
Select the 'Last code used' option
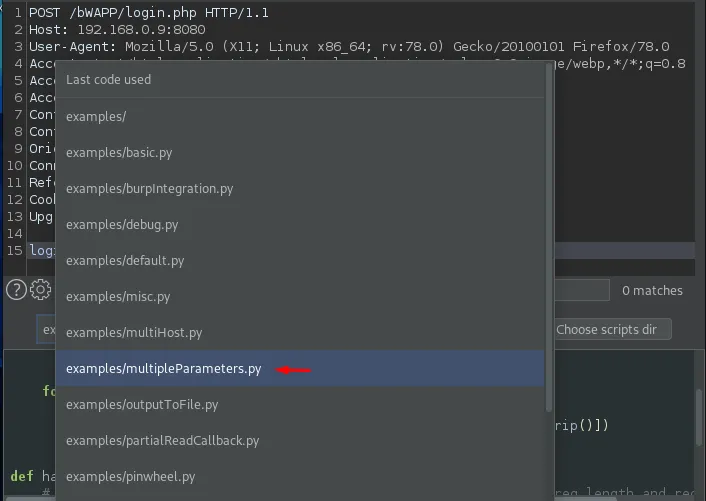[x=108, y=80]
